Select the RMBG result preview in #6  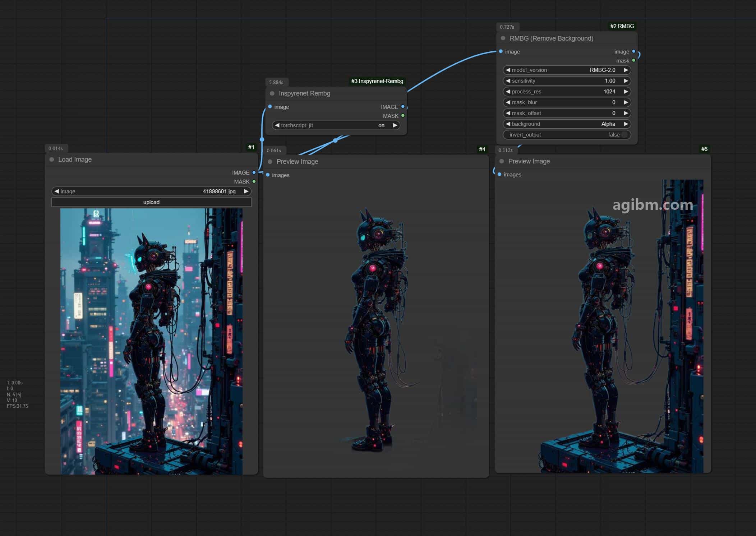coord(603,326)
